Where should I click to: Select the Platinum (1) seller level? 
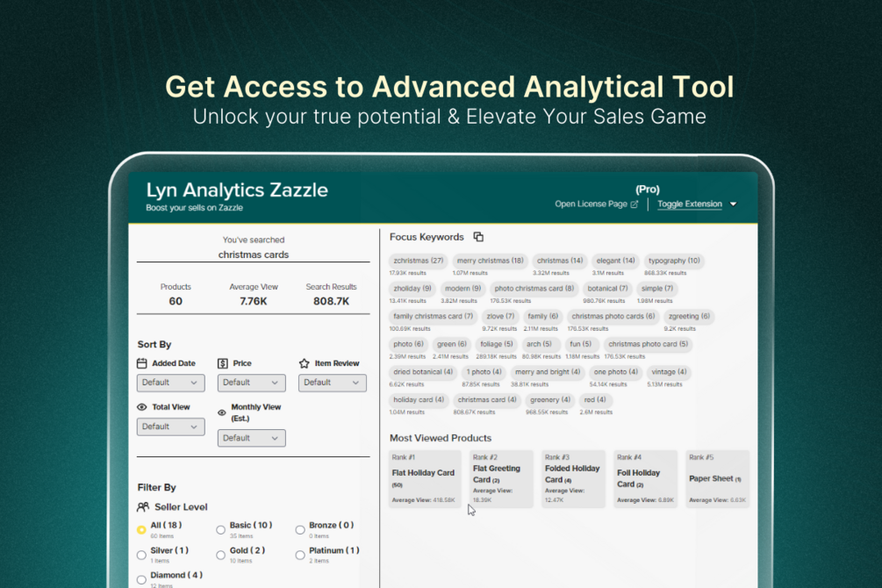tap(300, 556)
